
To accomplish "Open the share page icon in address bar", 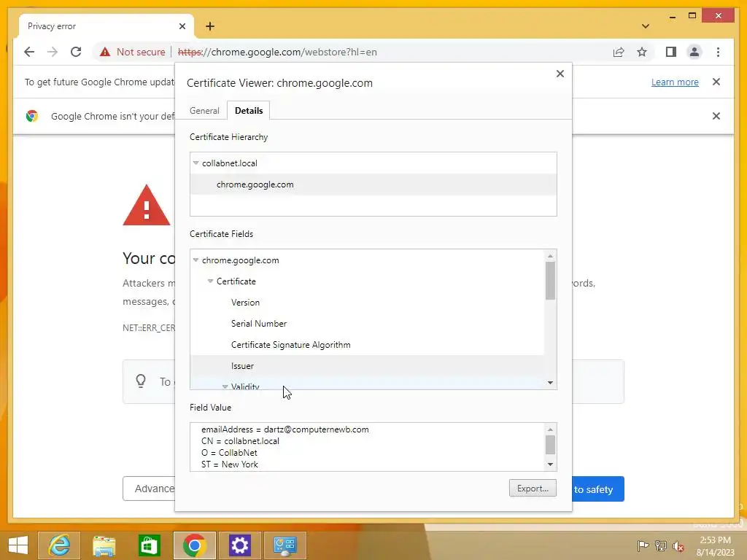I will point(619,52).
